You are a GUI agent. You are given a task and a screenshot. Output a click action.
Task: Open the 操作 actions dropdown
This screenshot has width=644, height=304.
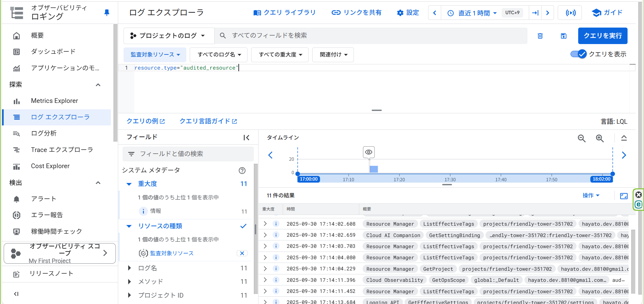coord(591,195)
